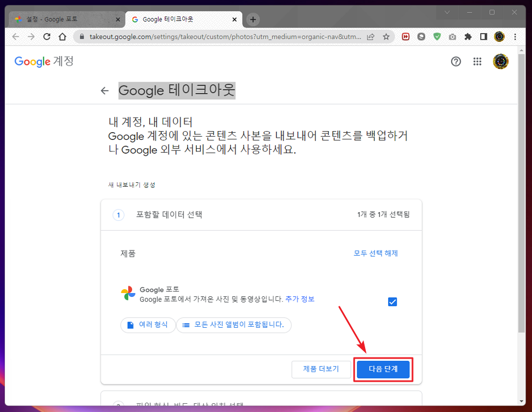Open the Extensions puzzle icon

coord(468,37)
